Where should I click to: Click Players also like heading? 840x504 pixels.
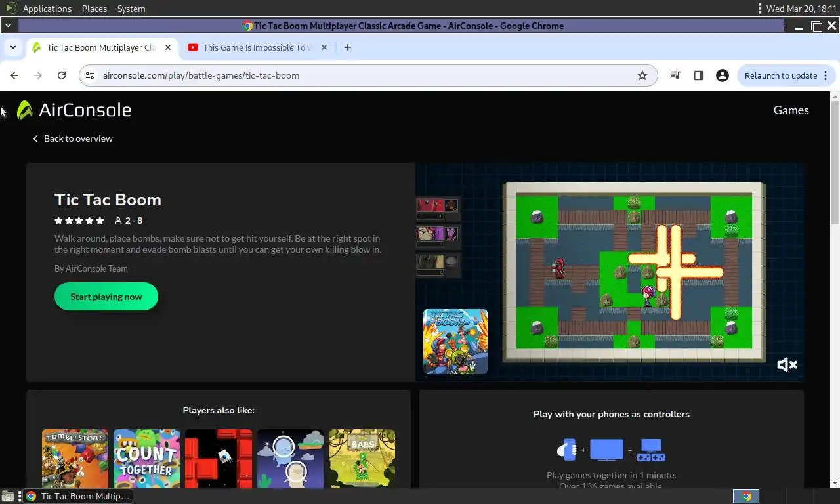[219, 410]
